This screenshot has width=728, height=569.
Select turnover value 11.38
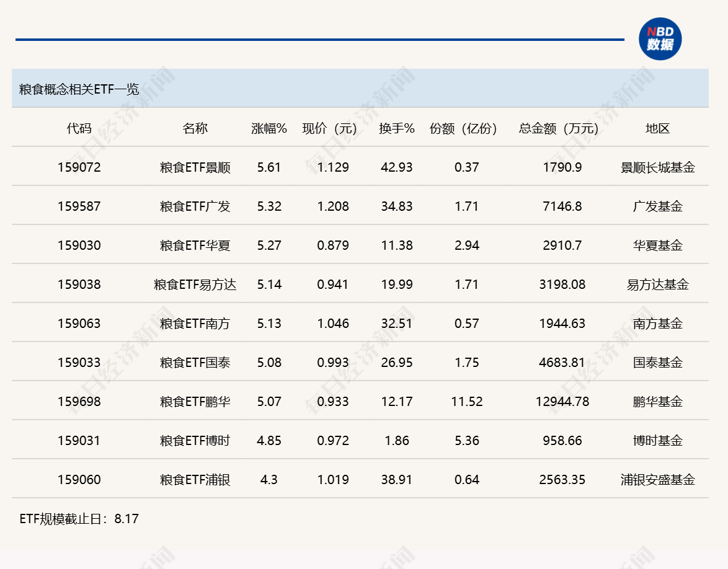tap(396, 245)
